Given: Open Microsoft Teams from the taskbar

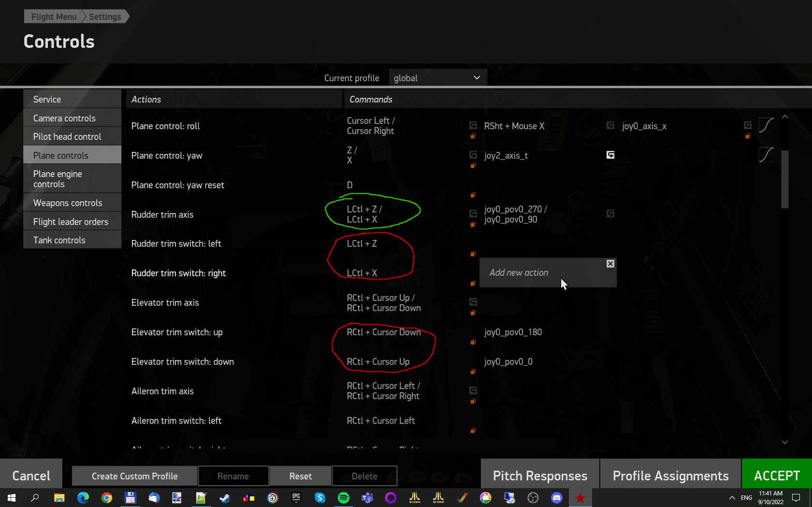Looking at the screenshot, I should [x=367, y=498].
